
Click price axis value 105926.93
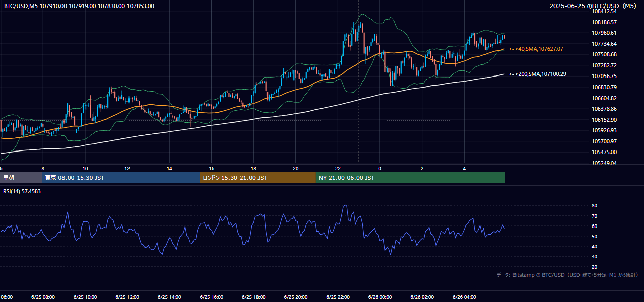coord(604,130)
